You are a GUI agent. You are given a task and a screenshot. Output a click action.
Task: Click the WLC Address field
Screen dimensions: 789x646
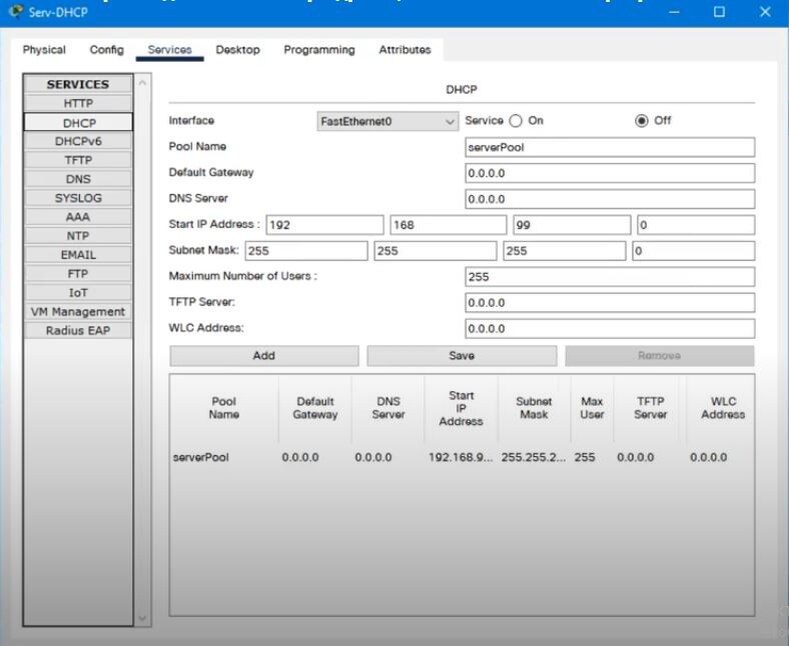(609, 329)
